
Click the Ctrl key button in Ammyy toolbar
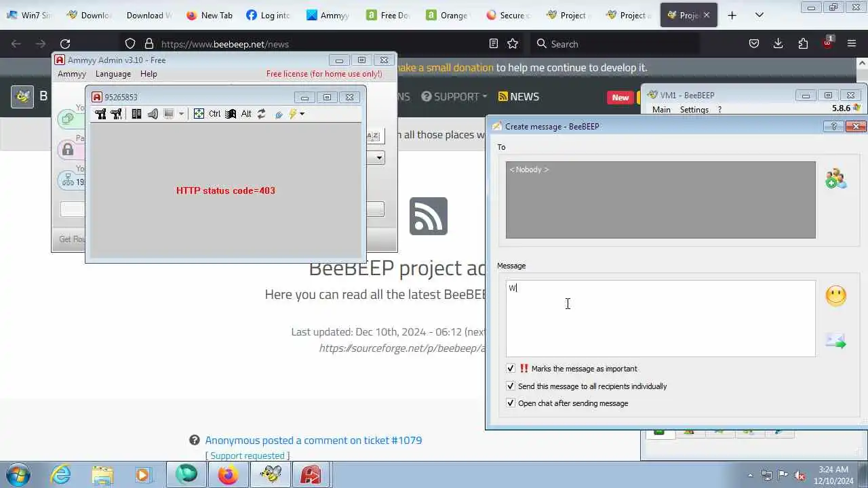(x=214, y=114)
